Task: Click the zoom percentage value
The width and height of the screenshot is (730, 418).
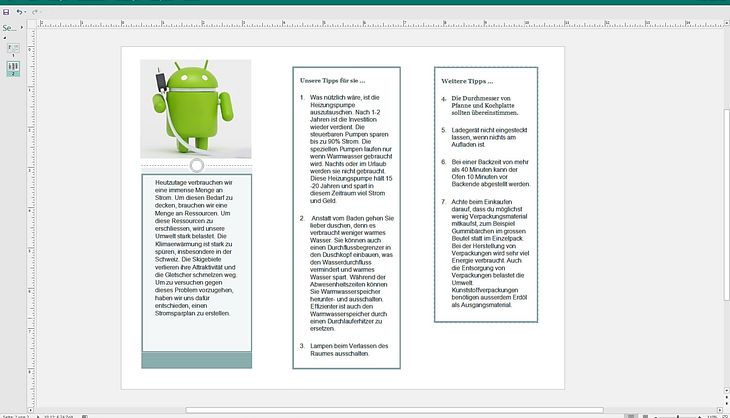Action: tap(712, 416)
